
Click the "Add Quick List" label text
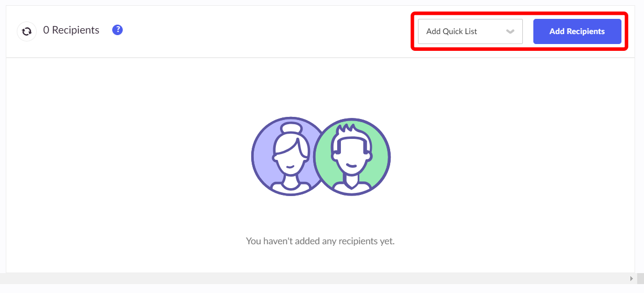(452, 31)
